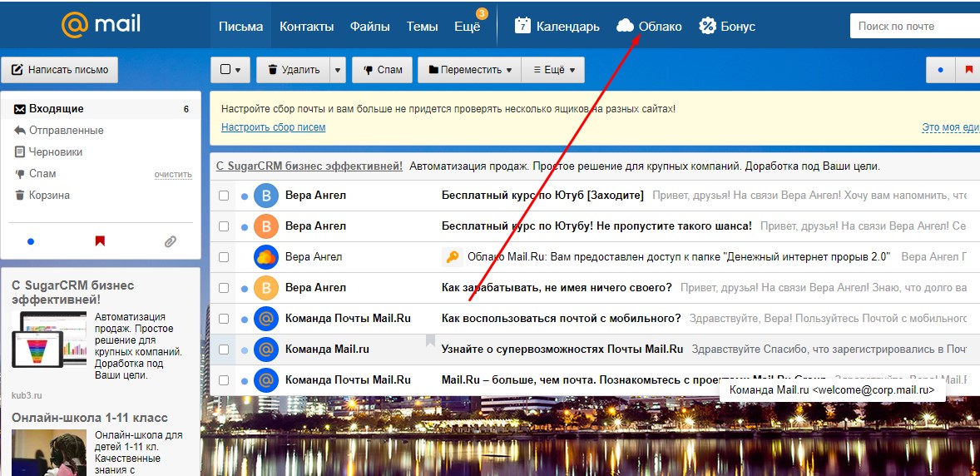This screenshot has width=980, height=476.
Task: Filter unread with sidebar blue dot
Action: (31, 240)
